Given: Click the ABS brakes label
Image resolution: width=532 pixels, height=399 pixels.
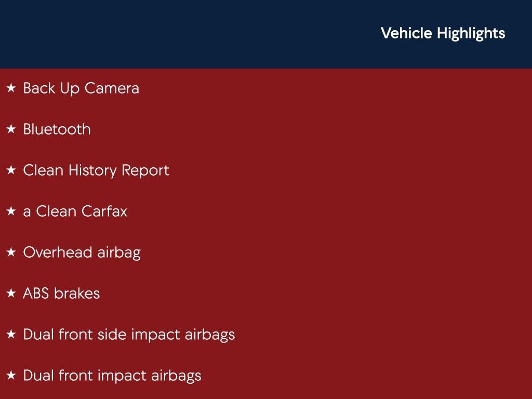Looking at the screenshot, I should coord(61,294).
